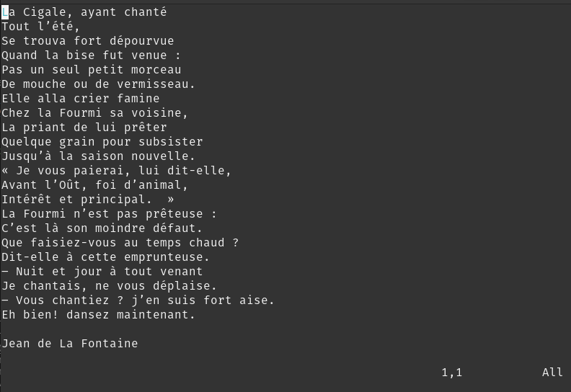Screen dimensions: 571x392
Task: Click the "1,1" cursor position indicator
Action: [452, 373]
